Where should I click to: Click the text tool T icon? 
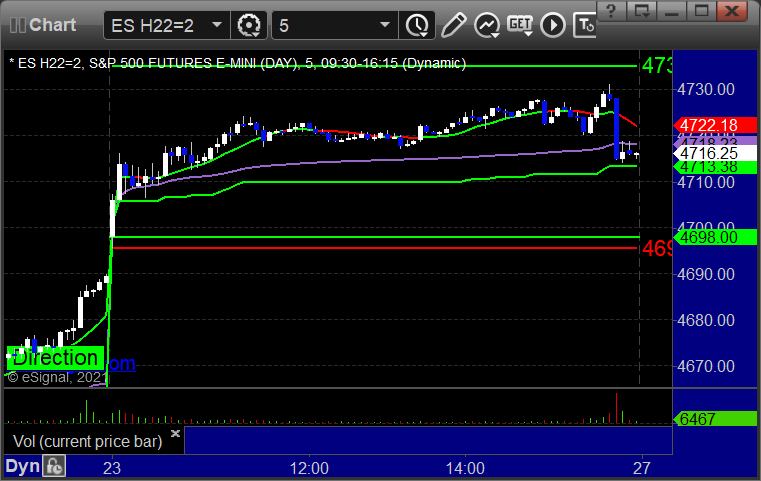pyautogui.click(x=585, y=25)
